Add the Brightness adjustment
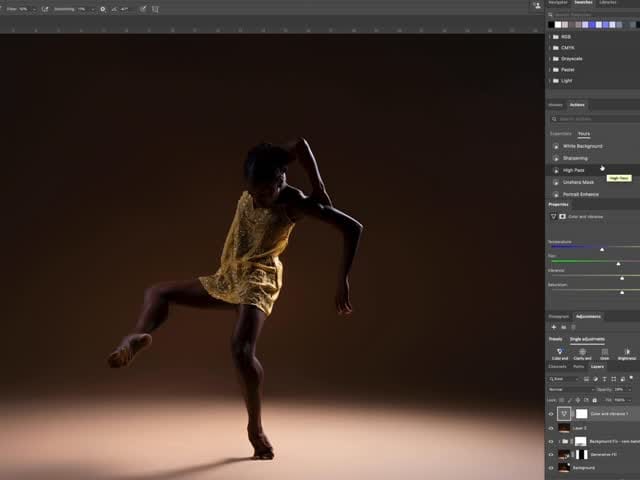This screenshot has width=640, height=480. click(627, 353)
